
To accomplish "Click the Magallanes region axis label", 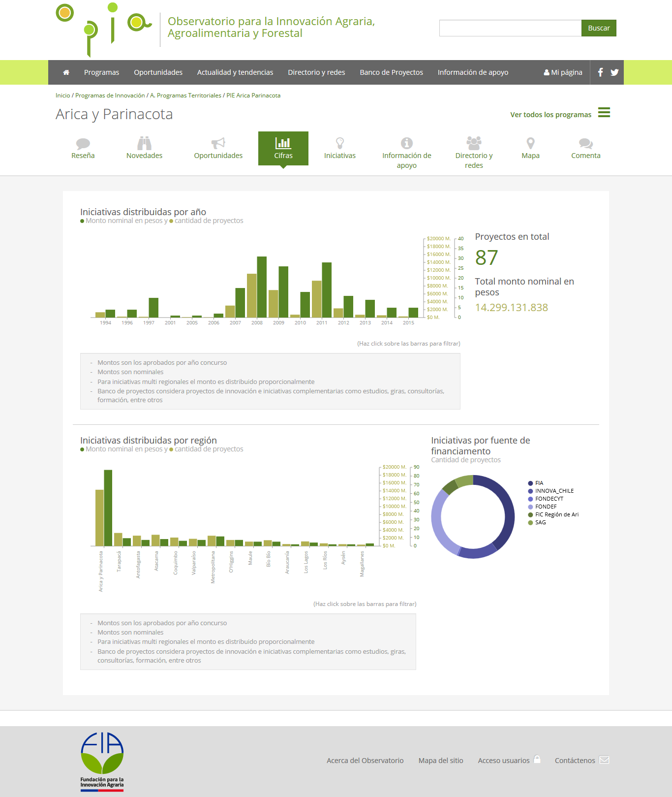I will pyautogui.click(x=362, y=564).
